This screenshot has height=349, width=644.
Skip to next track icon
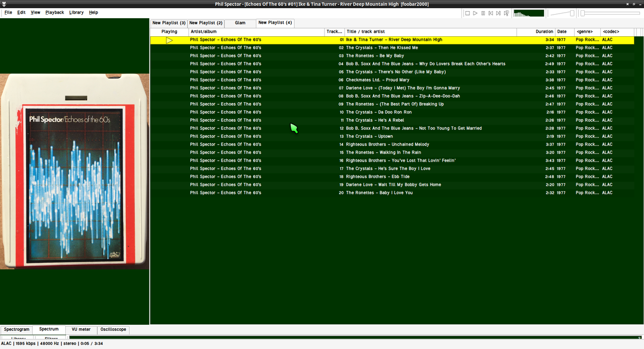(498, 13)
